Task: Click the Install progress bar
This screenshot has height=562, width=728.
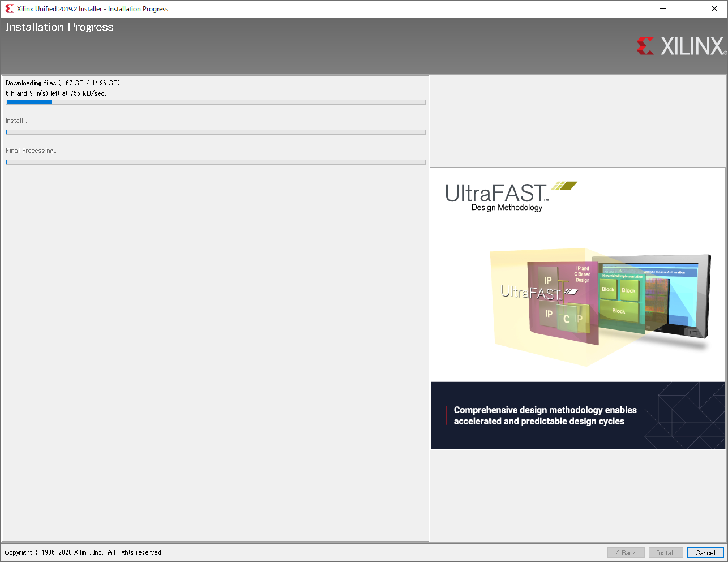Action: pos(216,132)
